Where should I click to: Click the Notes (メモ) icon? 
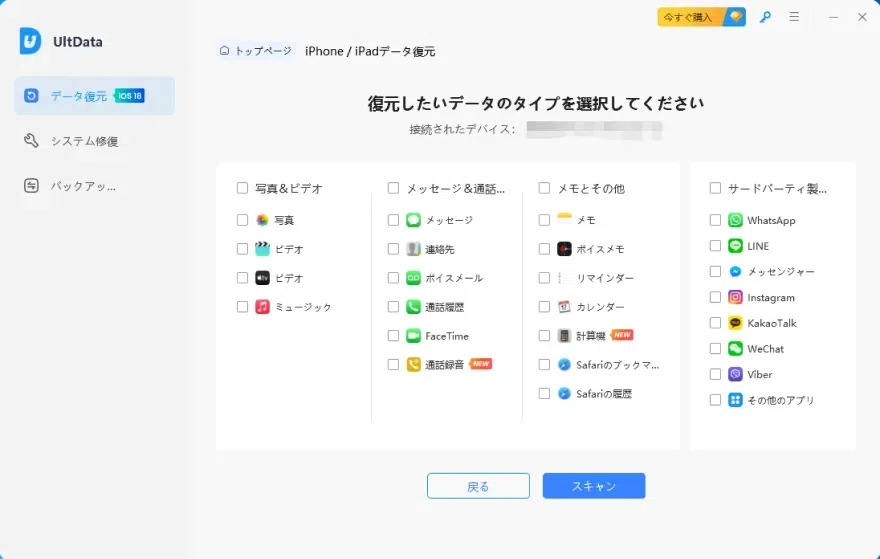point(564,220)
